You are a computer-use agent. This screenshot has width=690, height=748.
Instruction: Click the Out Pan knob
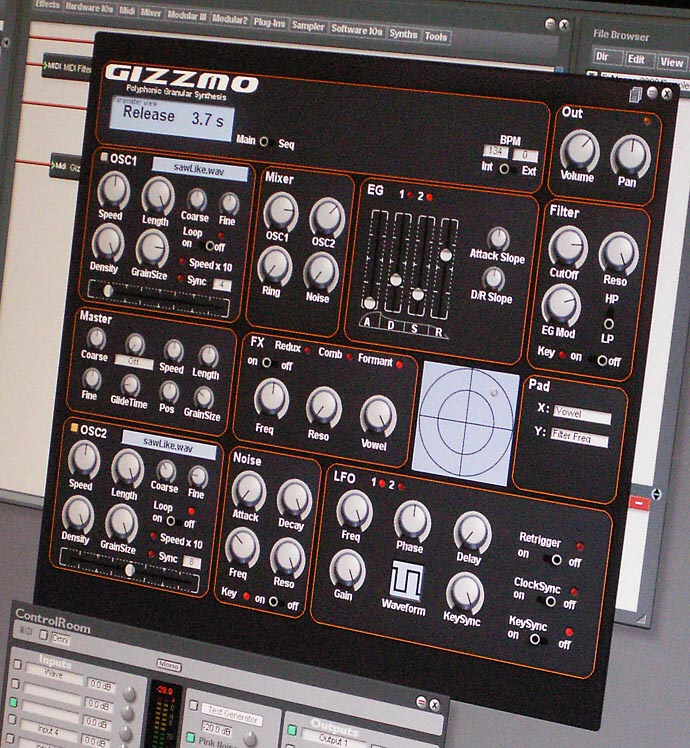point(631,157)
